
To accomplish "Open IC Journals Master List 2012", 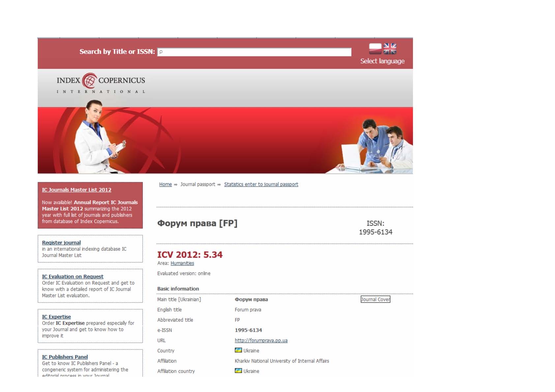I will [x=76, y=190].
